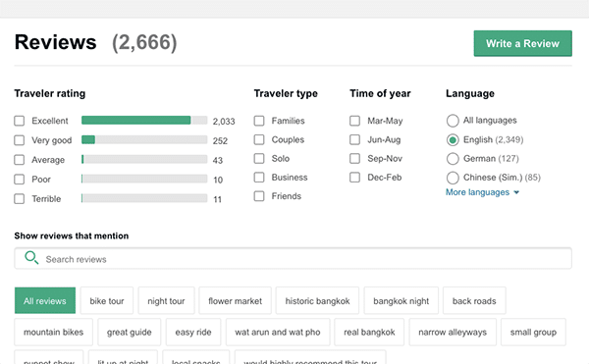The width and height of the screenshot is (589, 364).
Task: Focus the Search reviews input field
Action: [293, 259]
